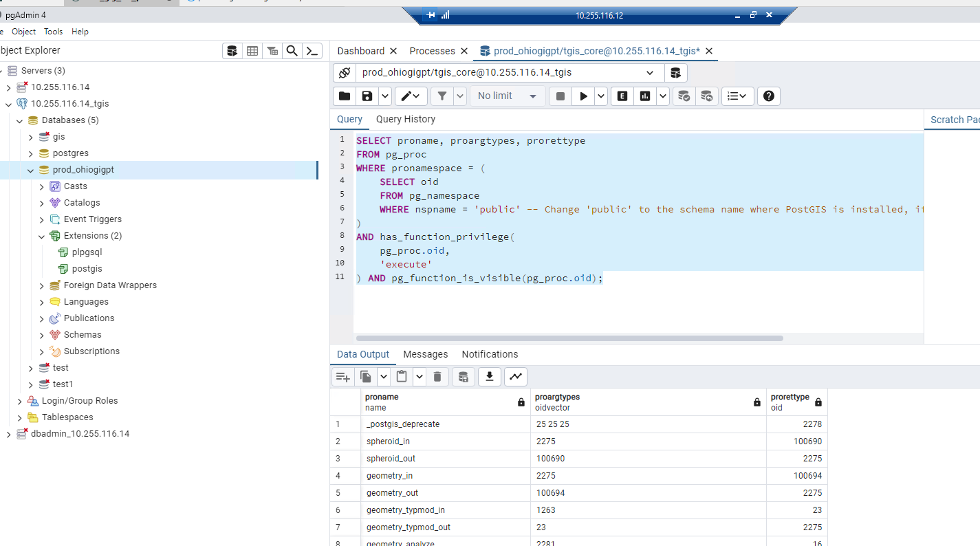Open the No limit rows dropdown

508,96
